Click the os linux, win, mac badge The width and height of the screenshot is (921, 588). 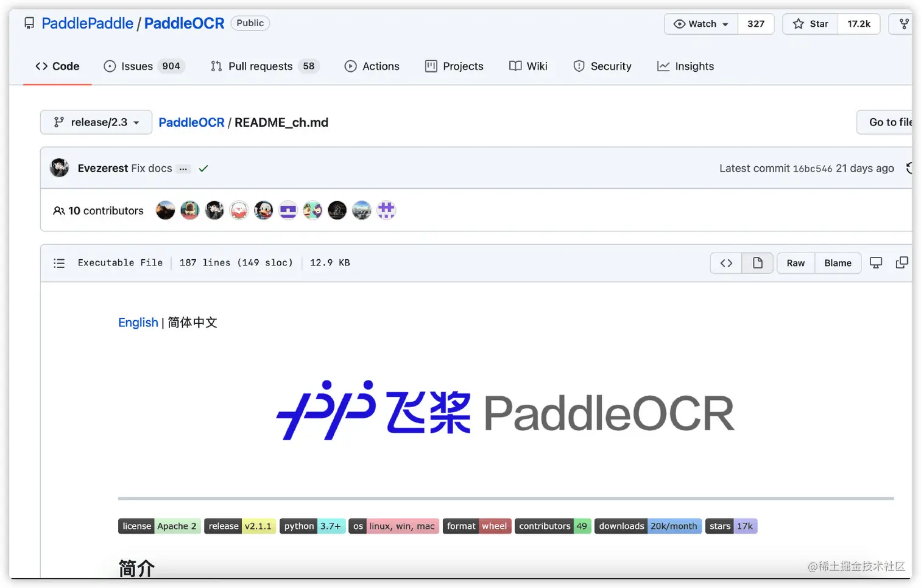[x=393, y=526]
